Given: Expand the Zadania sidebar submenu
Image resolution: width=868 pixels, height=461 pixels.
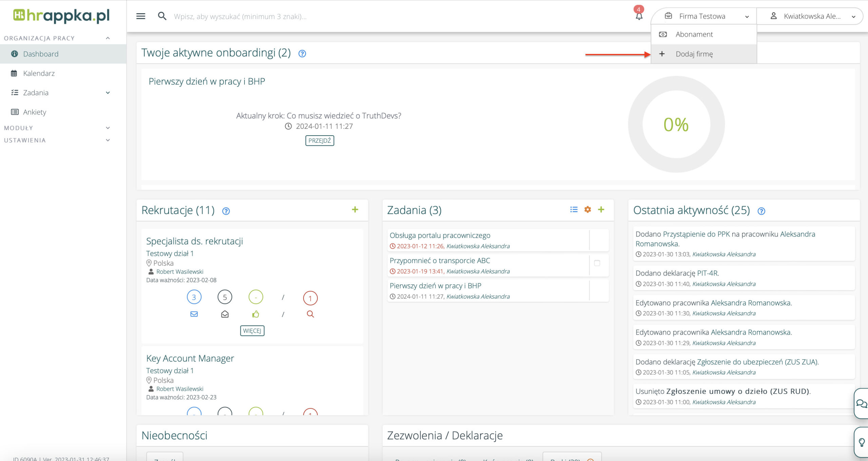Looking at the screenshot, I should tap(108, 93).
